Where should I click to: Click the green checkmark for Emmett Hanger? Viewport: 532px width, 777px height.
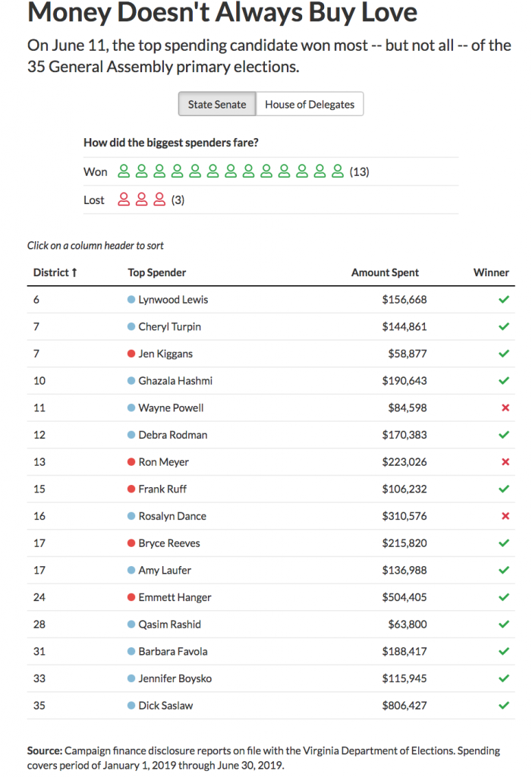pyautogui.click(x=505, y=598)
